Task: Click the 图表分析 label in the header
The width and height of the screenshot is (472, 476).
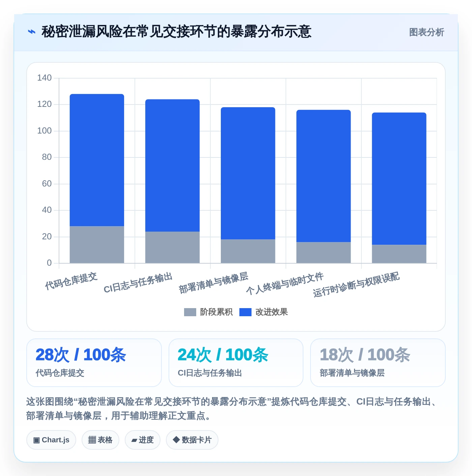Action: [426, 32]
